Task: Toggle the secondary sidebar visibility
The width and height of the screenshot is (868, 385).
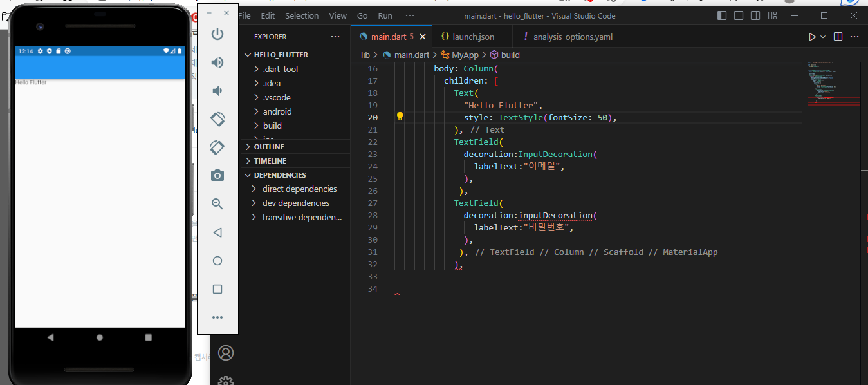Action: point(755,15)
